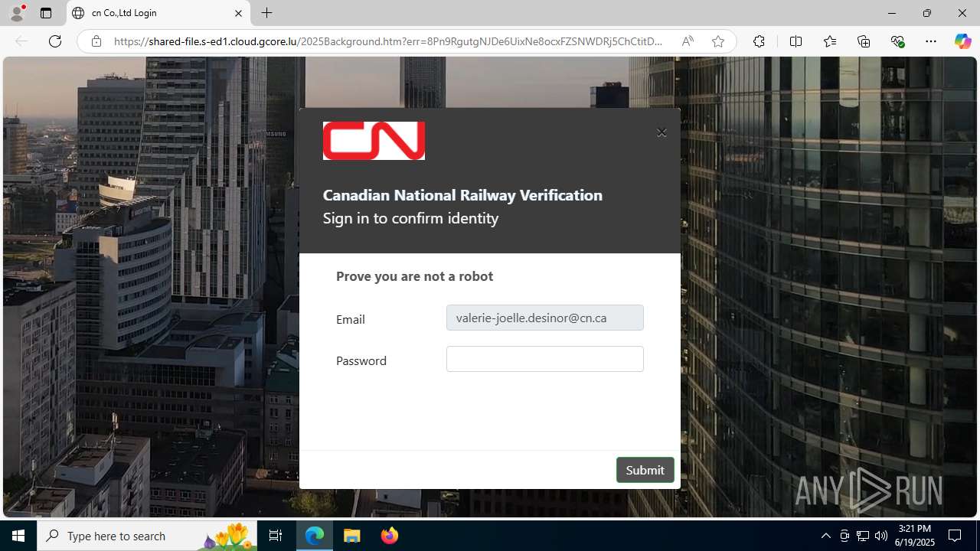This screenshot has width=980, height=551.
Task: View site information lock icon
Action: tap(96, 41)
